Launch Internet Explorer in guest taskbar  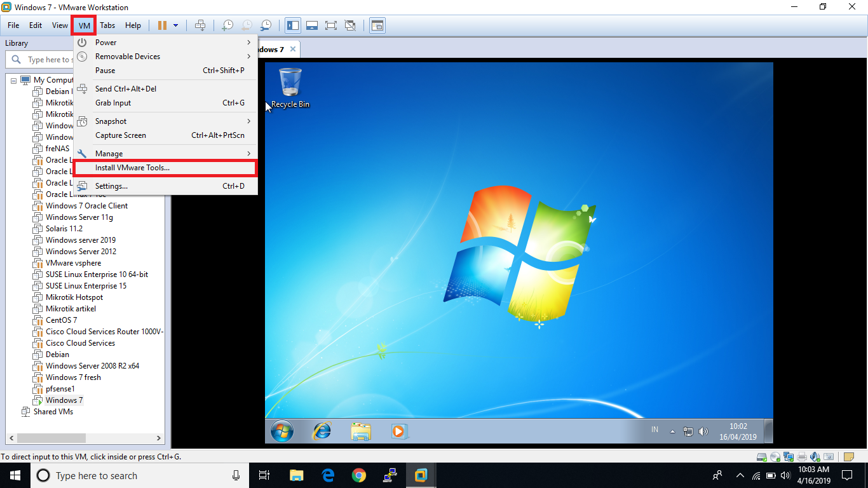click(x=322, y=431)
